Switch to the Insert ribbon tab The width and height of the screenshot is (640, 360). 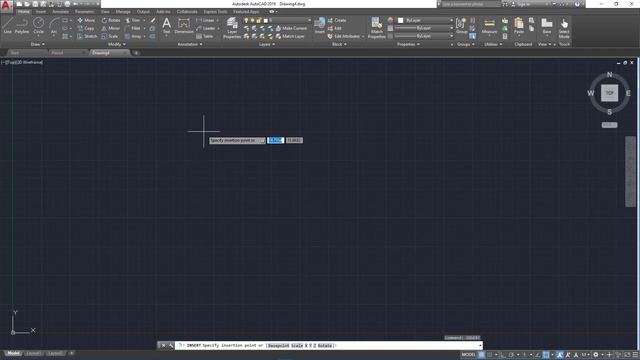click(x=41, y=12)
